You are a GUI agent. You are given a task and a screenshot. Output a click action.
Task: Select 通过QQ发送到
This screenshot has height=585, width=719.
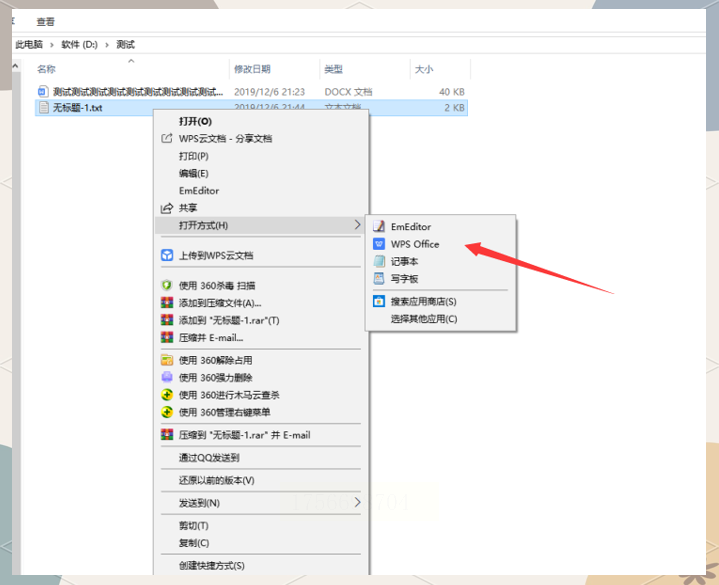coord(209,458)
